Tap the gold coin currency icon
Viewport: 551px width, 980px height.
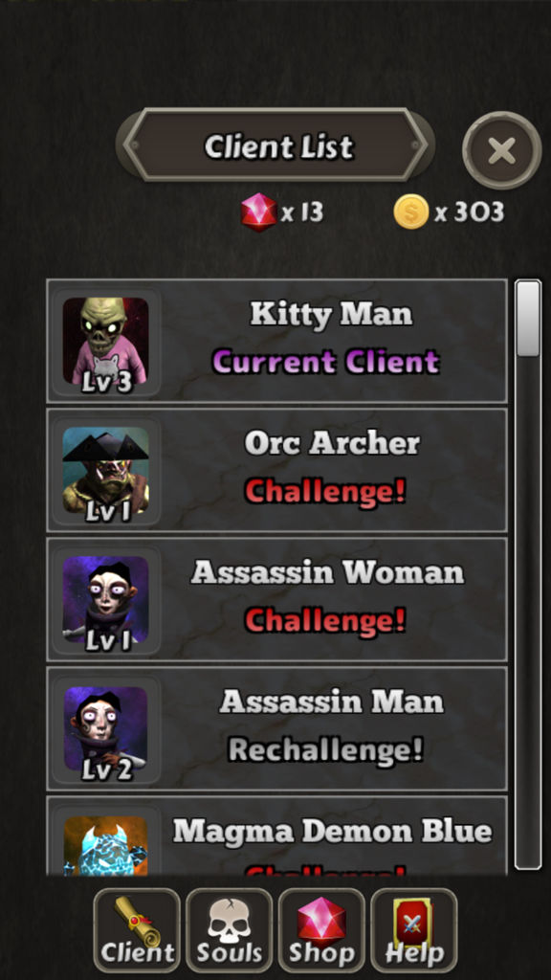click(411, 212)
